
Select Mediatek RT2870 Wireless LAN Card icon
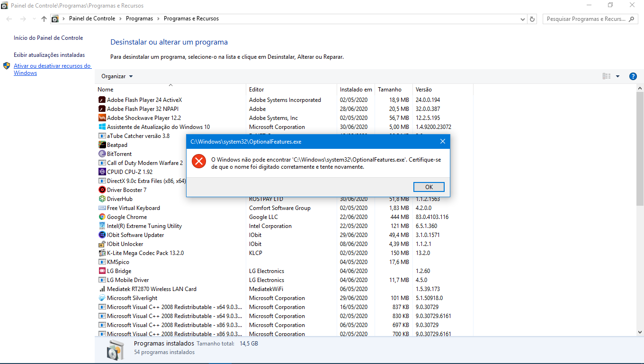click(x=102, y=289)
